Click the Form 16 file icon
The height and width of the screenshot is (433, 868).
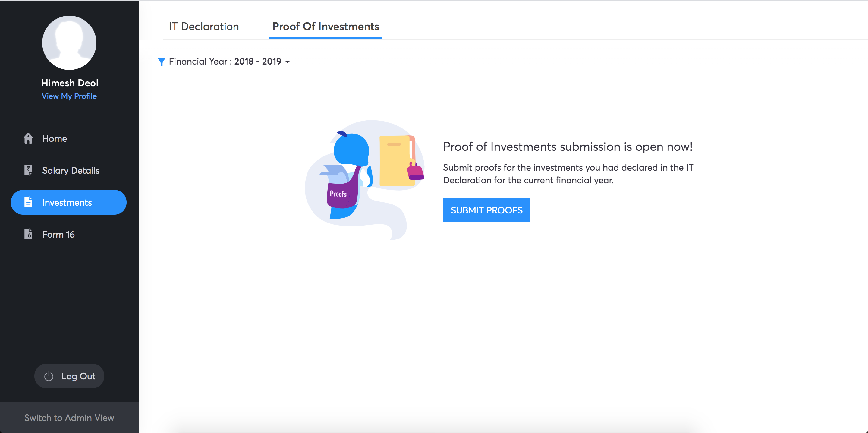click(28, 234)
